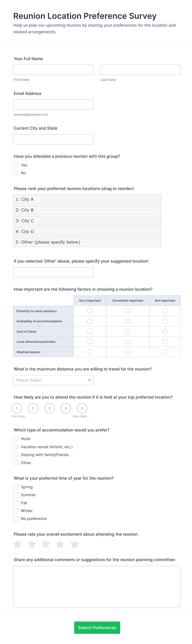Tick the No preference checkbox
Screen dimensions: 192x644
tap(16, 519)
